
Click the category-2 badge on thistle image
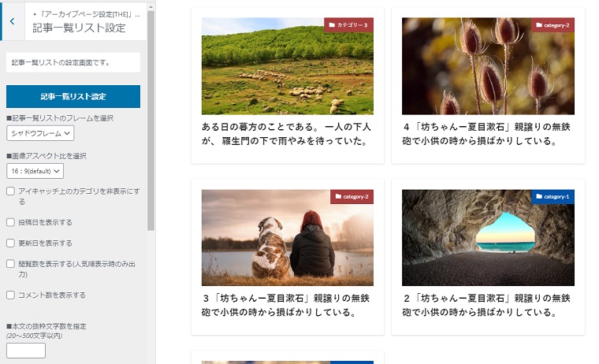(x=552, y=25)
